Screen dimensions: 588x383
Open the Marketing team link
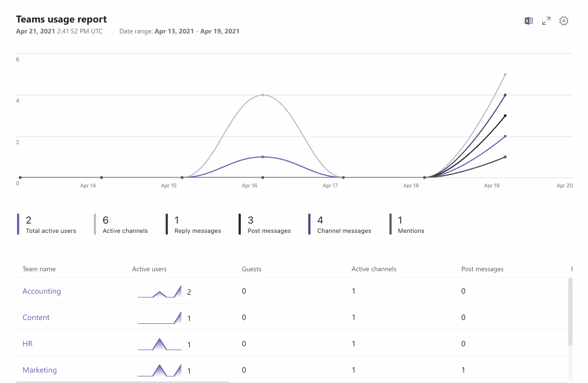40,370
